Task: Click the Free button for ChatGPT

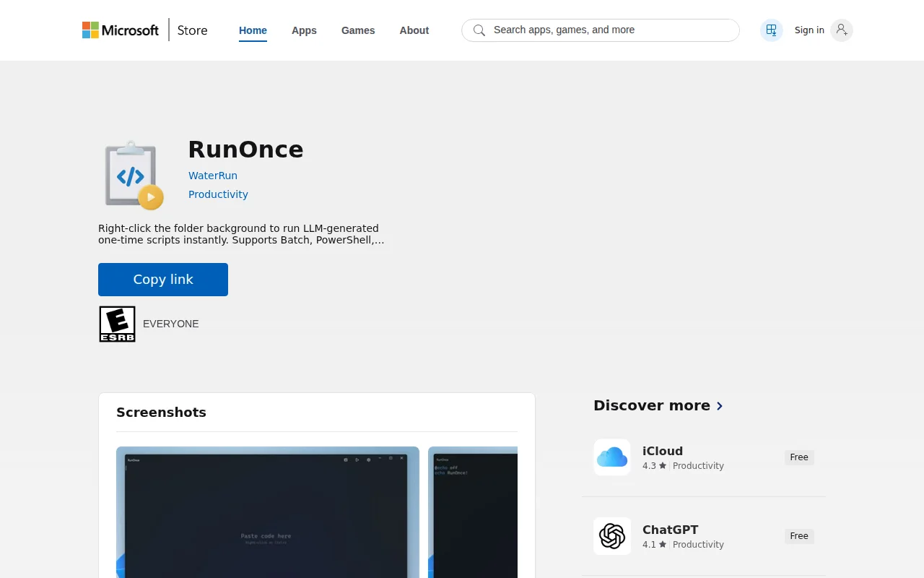Action: tap(799, 536)
